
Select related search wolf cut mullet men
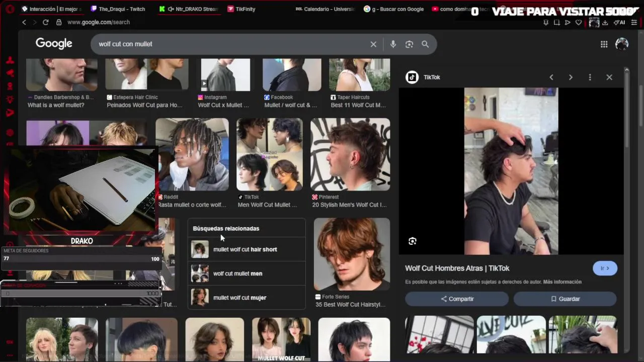(247, 274)
